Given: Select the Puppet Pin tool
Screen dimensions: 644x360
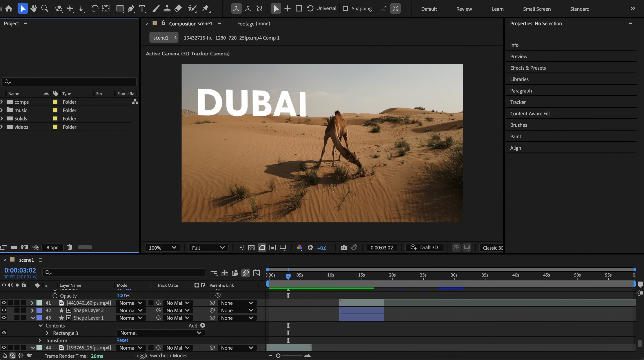Looking at the screenshot, I should [x=206, y=9].
